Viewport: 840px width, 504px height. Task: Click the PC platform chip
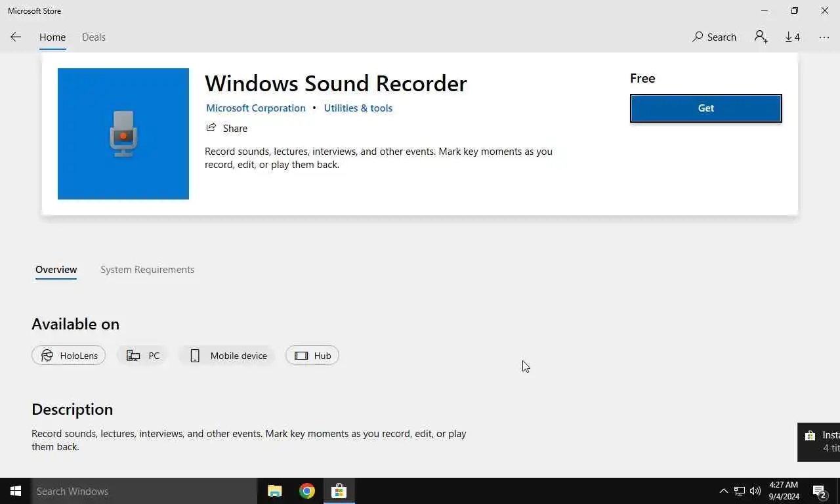point(142,355)
